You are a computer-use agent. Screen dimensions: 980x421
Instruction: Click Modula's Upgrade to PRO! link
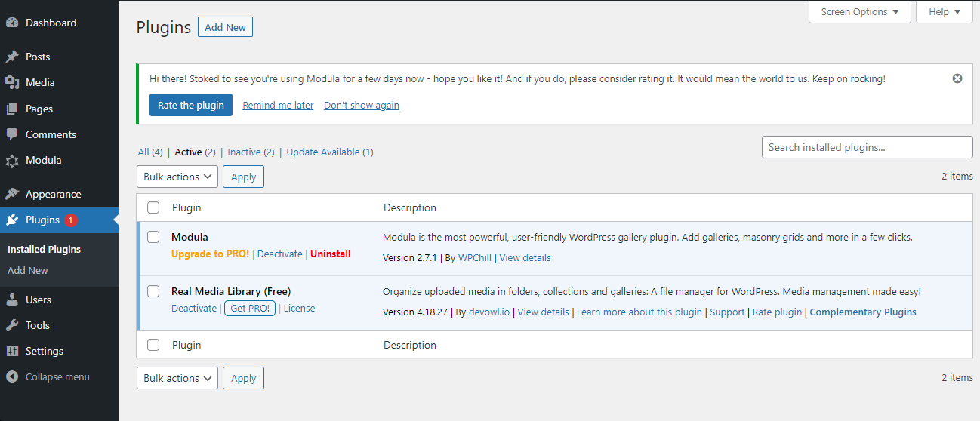[210, 254]
